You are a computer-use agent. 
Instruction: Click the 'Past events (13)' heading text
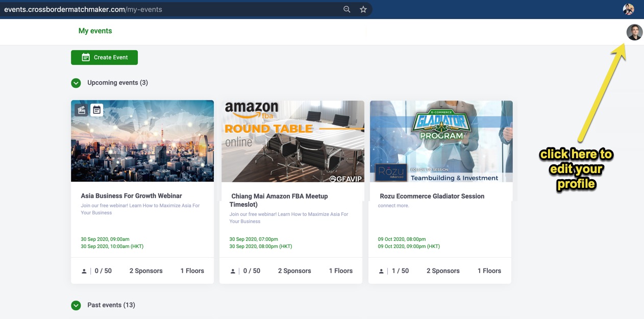[111, 305]
